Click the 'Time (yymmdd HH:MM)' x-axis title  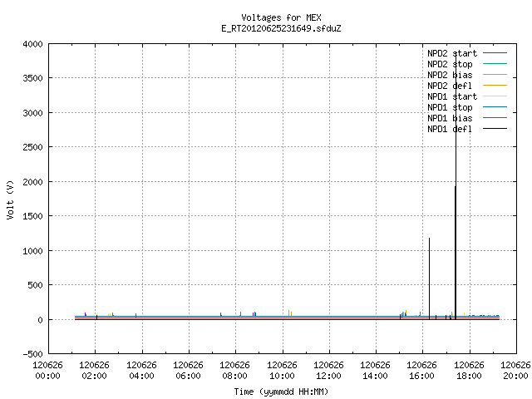coord(281,392)
